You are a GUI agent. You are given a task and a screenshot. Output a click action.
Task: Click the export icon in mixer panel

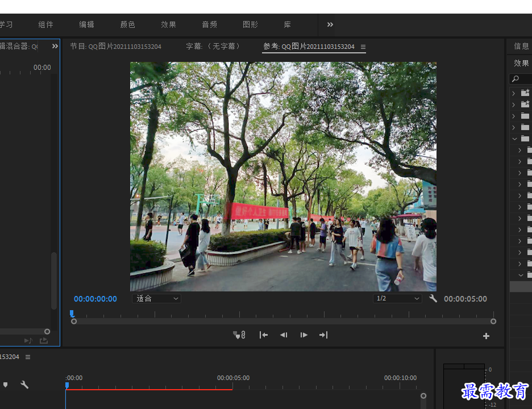pyautogui.click(x=44, y=340)
